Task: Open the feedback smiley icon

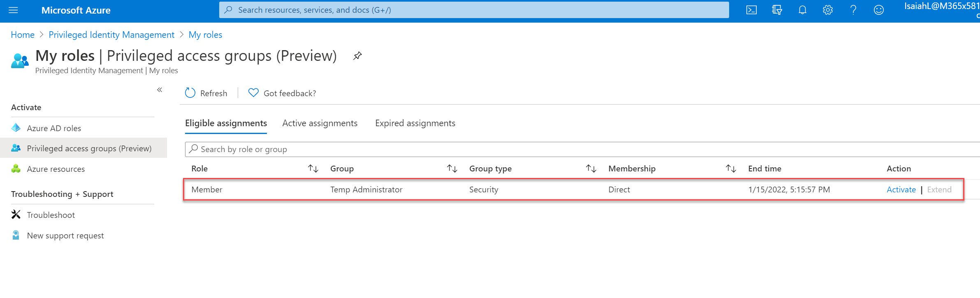Action: pyautogui.click(x=879, y=10)
